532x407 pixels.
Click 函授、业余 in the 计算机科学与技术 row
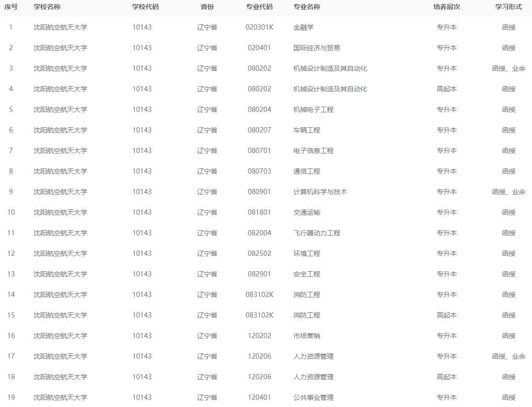coord(509,192)
